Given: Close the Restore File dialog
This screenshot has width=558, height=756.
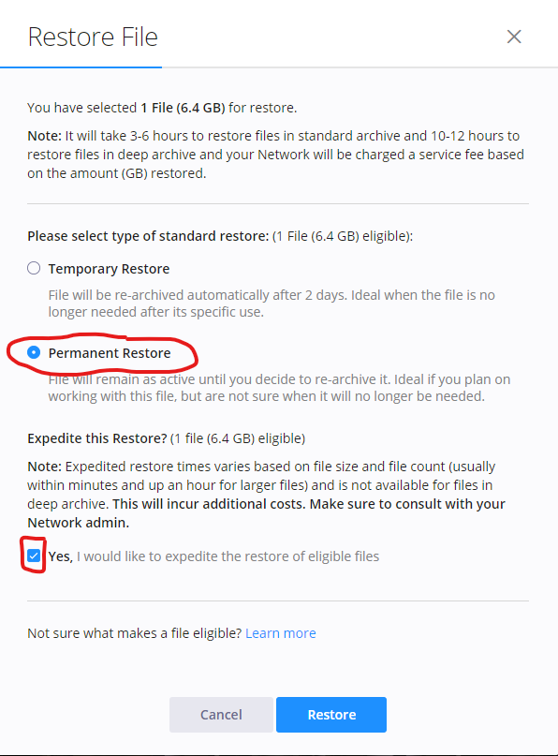Looking at the screenshot, I should [514, 37].
